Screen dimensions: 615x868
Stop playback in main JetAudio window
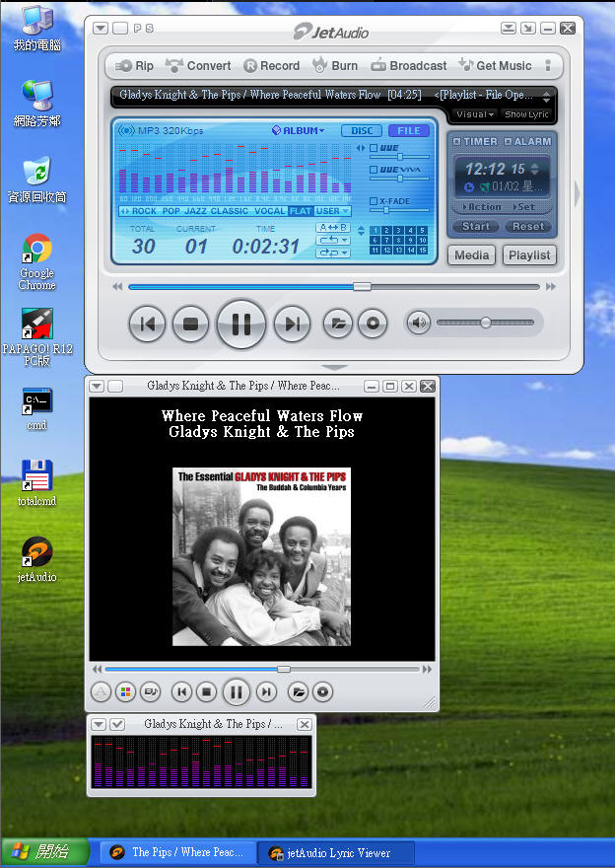click(191, 324)
